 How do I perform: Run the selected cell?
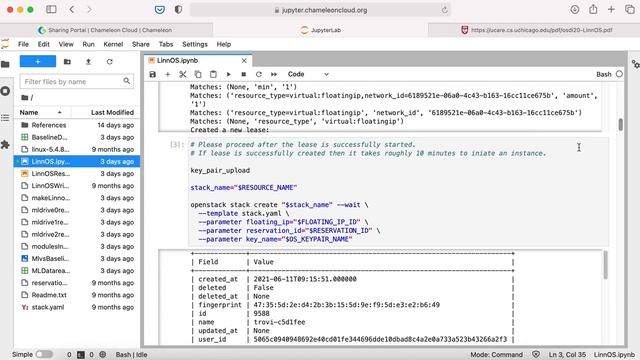coord(229,74)
